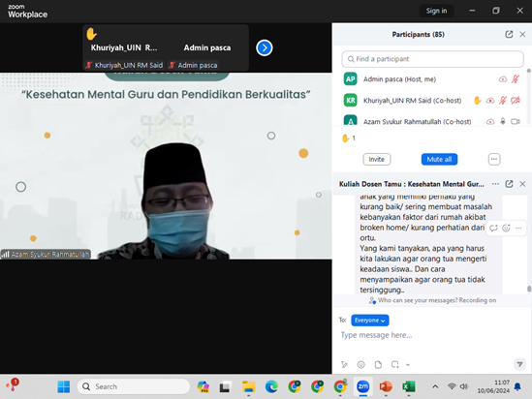Click the chat messages scrollbar thumb
Screen dimensions: 532x399
(x=529, y=289)
